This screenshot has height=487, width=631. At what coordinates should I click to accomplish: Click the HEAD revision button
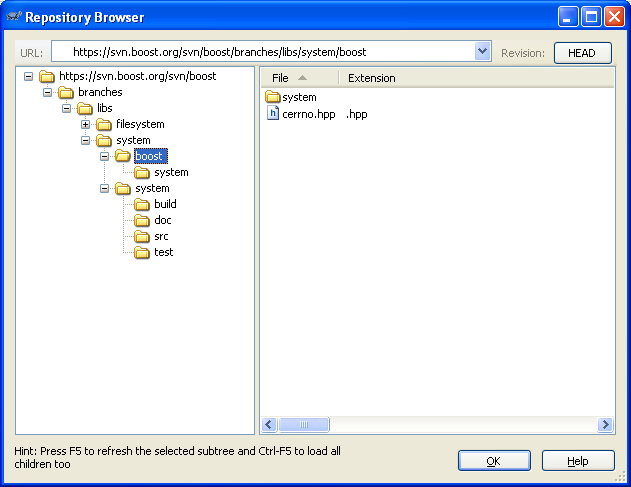pyautogui.click(x=583, y=53)
